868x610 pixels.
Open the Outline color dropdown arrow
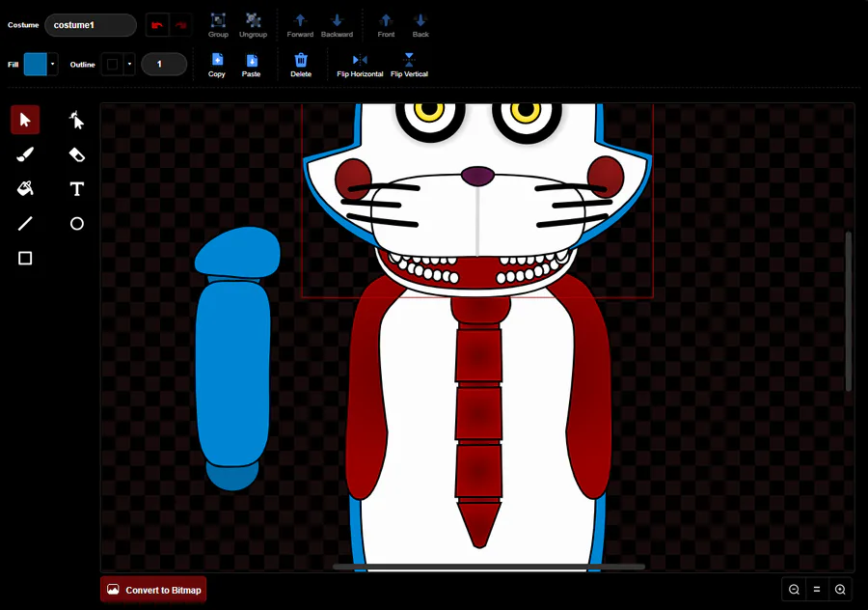click(x=129, y=65)
